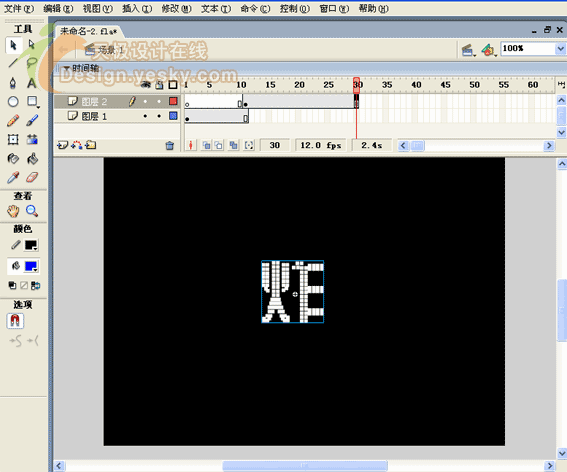Toggle Snap to Objects magnet option
The height and width of the screenshot is (472, 567).
coord(15,321)
